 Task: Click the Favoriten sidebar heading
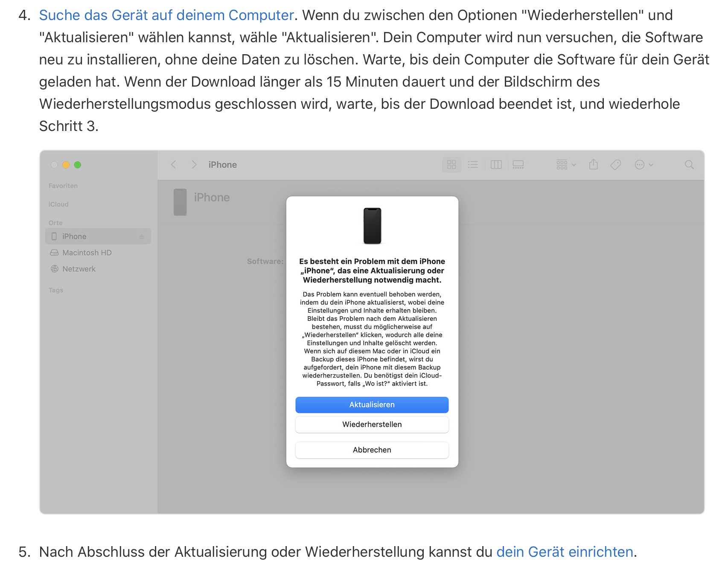63,186
